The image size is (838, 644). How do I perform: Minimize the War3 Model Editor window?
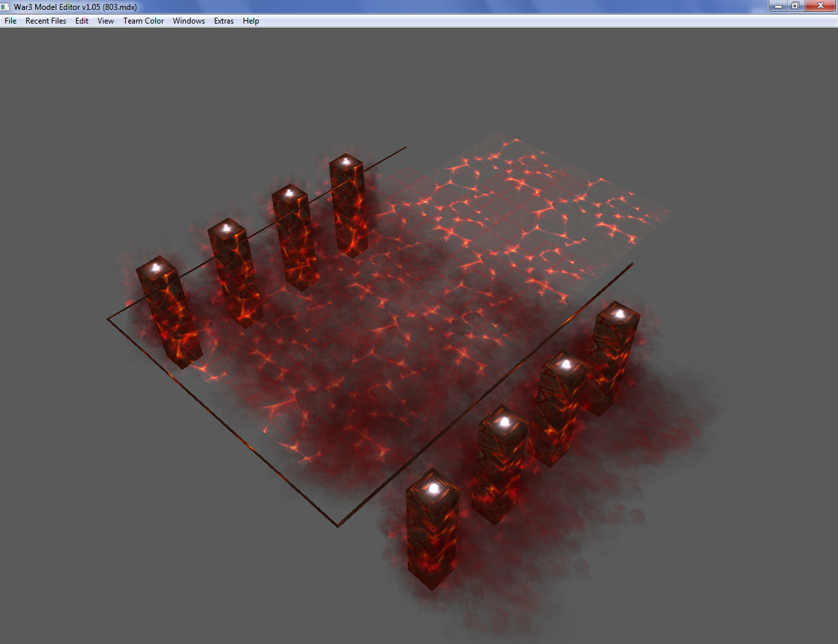click(x=778, y=6)
